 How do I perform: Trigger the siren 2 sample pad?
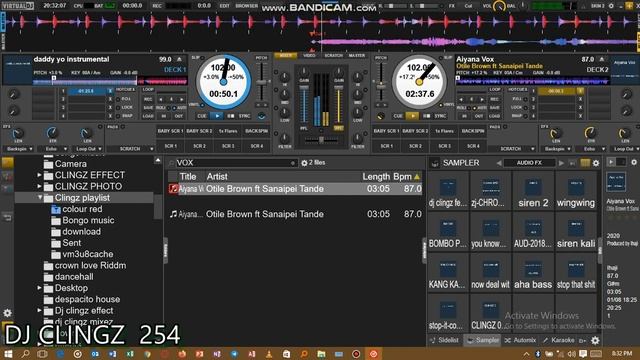click(533, 191)
